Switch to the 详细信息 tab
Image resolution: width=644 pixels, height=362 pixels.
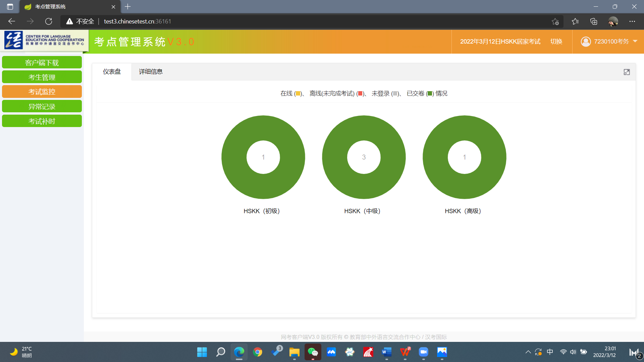click(151, 72)
